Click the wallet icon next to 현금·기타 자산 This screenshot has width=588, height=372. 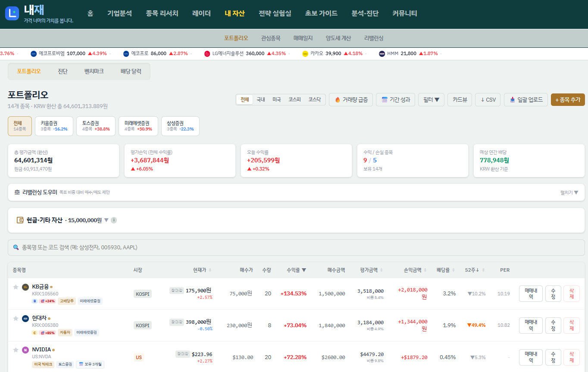pos(20,220)
